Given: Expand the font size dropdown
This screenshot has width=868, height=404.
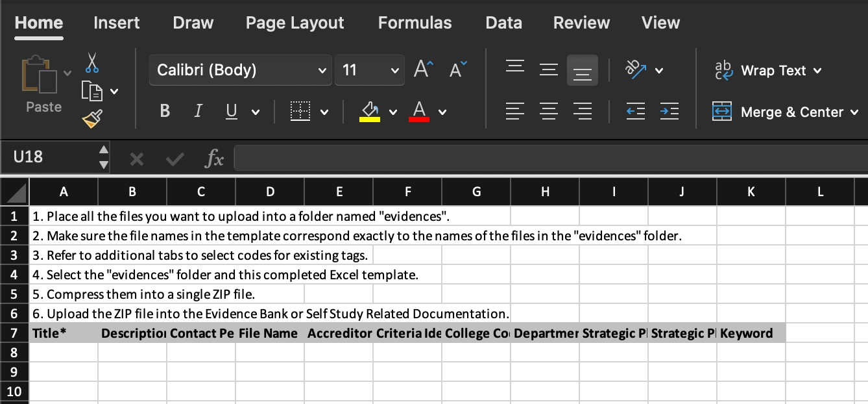Looking at the screenshot, I should coord(394,70).
